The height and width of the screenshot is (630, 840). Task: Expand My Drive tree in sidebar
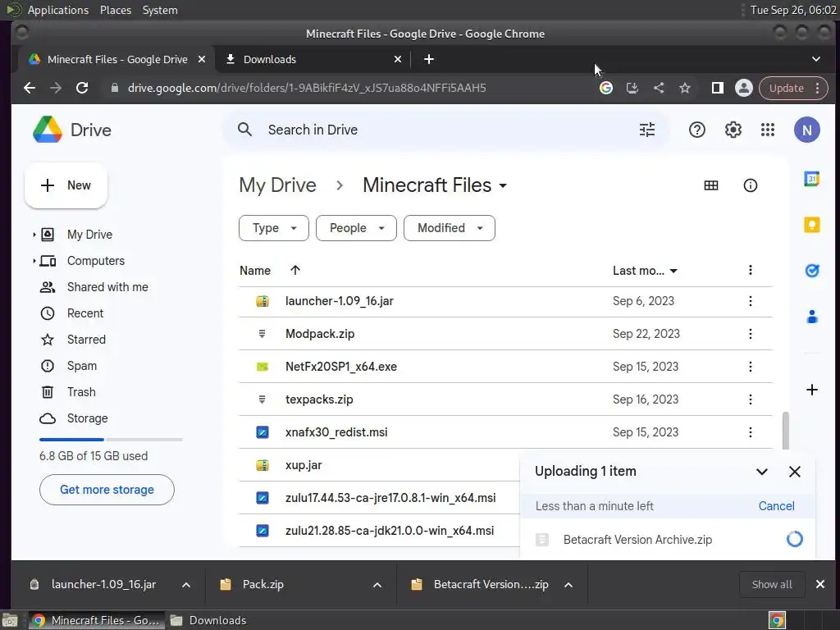34,235
